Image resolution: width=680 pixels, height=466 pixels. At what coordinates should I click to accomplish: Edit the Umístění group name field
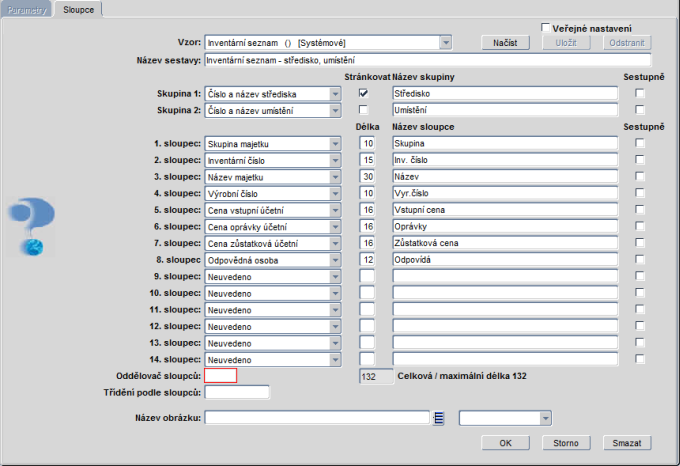pos(505,110)
